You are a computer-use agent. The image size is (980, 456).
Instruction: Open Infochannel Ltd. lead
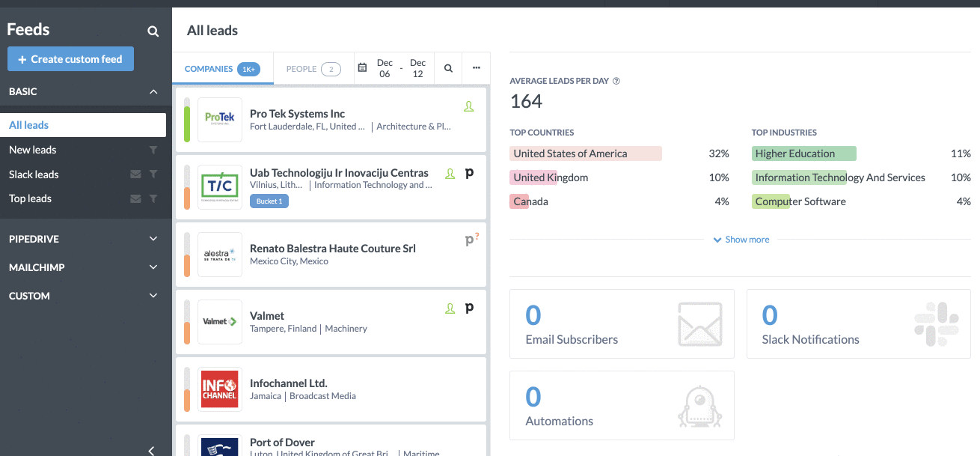(331, 389)
